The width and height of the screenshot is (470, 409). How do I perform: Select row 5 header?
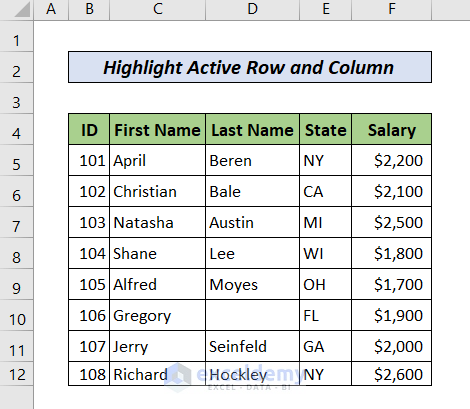(x=16, y=160)
